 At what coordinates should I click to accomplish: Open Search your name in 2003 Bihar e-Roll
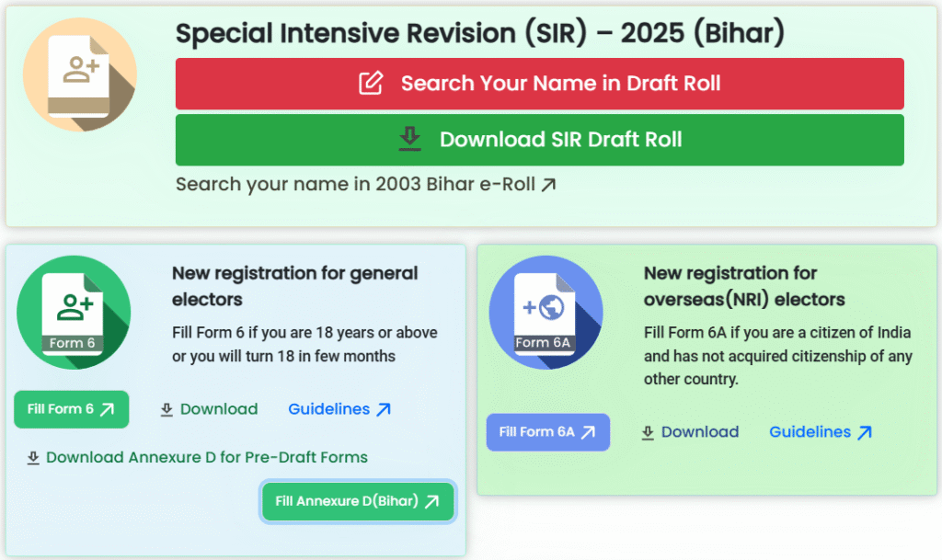365,185
